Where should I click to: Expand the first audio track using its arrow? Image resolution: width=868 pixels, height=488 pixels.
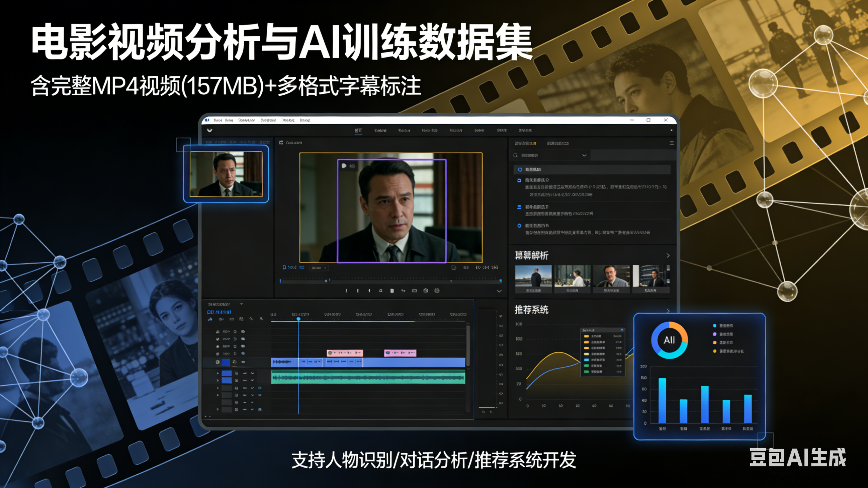[x=218, y=374]
